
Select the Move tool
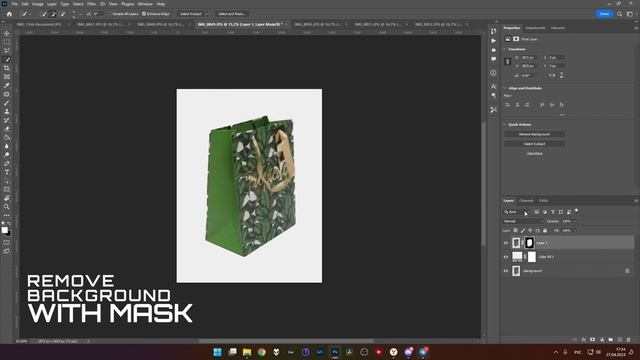point(7,33)
